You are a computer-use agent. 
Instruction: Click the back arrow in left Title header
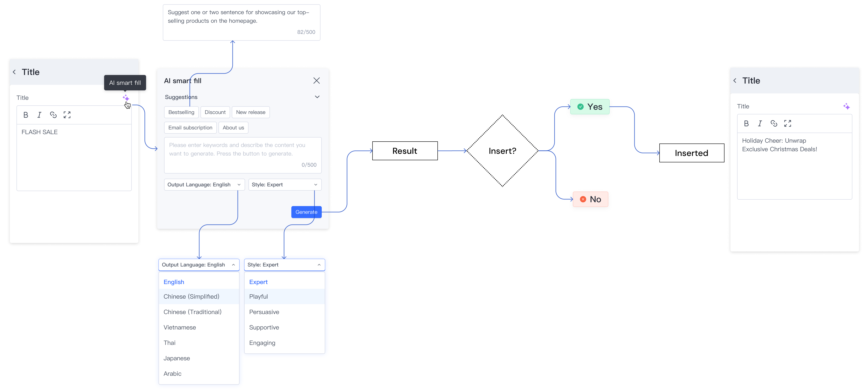[x=15, y=72]
